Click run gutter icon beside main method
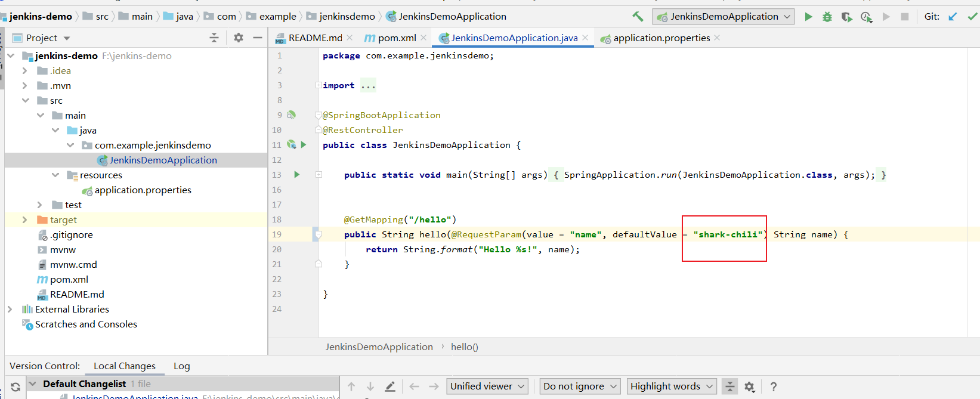Viewport: 980px width, 399px height. pos(296,175)
